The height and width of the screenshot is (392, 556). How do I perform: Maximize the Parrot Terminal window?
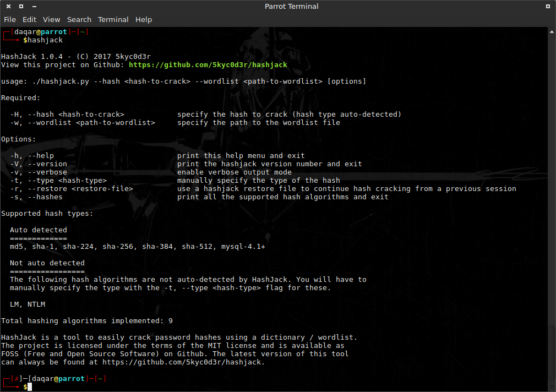click(21, 7)
